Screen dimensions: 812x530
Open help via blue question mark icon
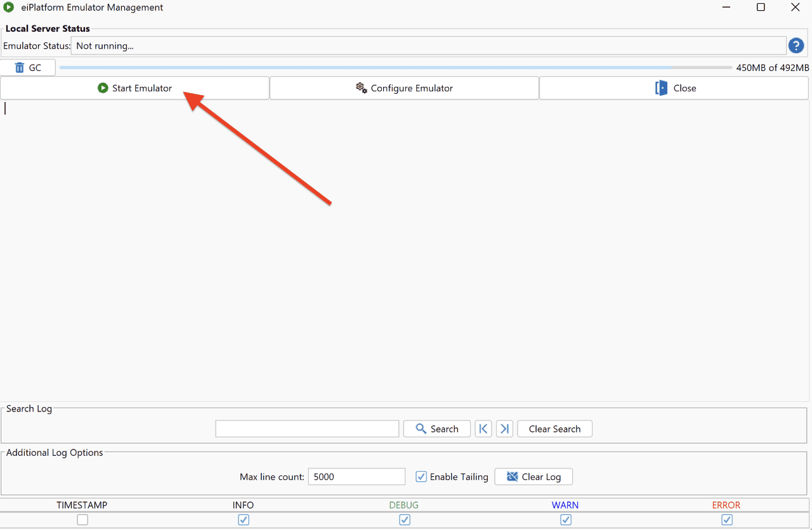point(796,46)
